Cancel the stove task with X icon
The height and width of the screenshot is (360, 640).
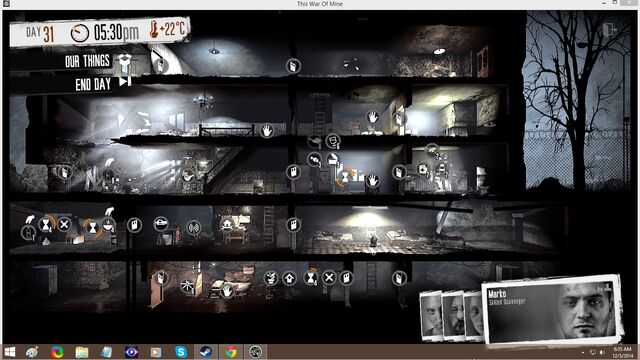pyautogui.click(x=64, y=224)
